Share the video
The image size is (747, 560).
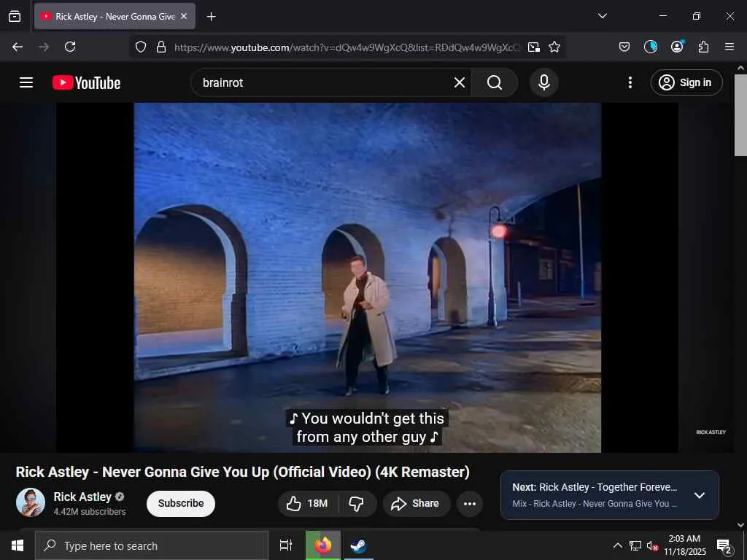[415, 503]
